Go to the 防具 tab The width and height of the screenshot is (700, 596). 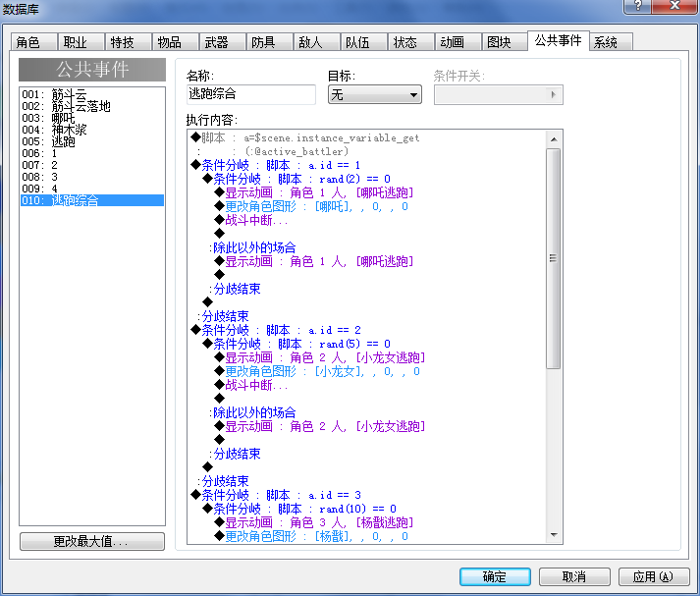click(x=270, y=42)
